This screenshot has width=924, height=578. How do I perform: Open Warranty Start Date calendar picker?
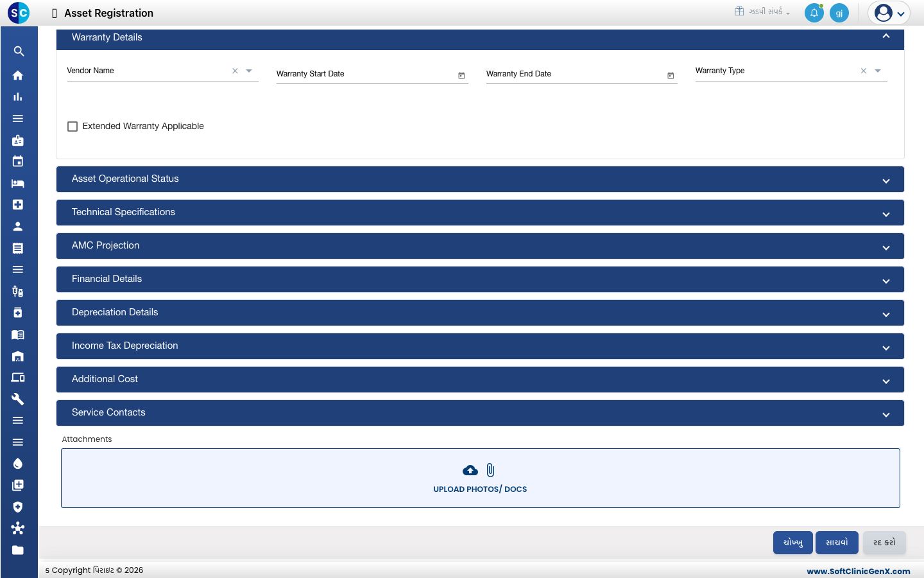[461, 76]
